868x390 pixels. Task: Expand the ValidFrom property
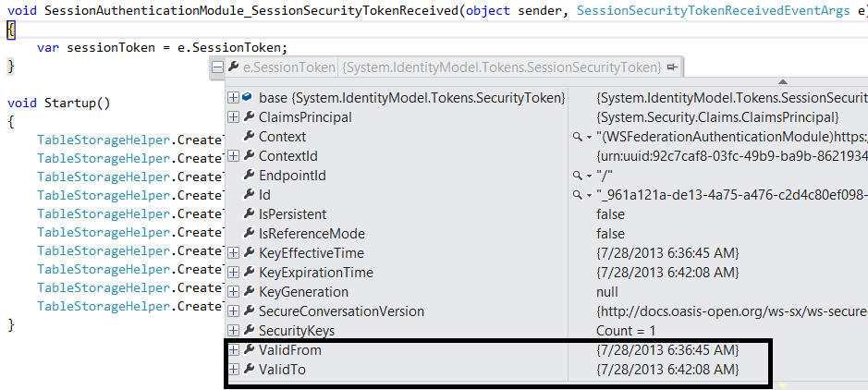pos(233,350)
